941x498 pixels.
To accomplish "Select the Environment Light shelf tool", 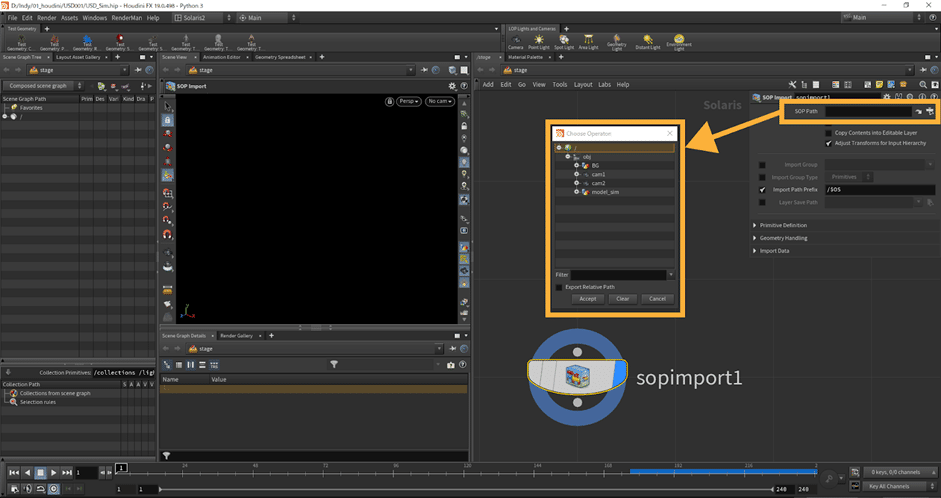I will point(679,42).
